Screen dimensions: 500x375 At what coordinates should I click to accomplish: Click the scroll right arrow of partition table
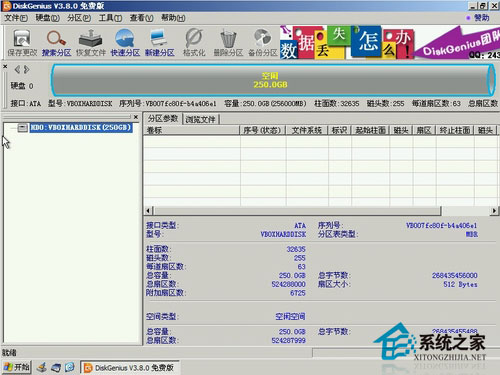coord(494,211)
